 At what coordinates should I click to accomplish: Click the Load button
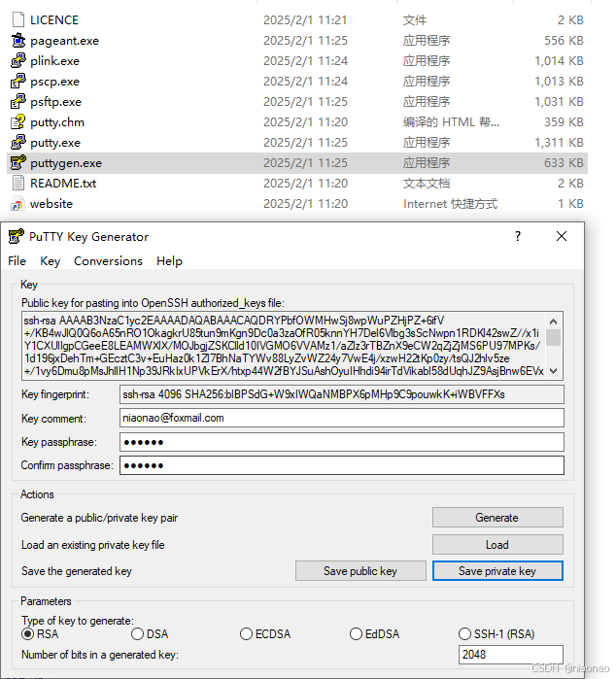tap(497, 545)
